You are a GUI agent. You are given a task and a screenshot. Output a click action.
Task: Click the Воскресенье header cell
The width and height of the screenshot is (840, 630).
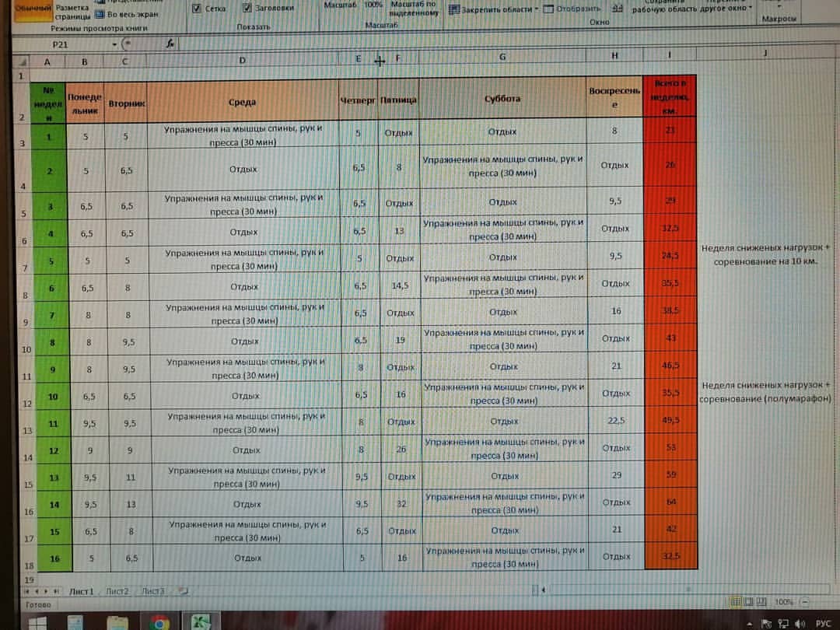tap(614, 97)
